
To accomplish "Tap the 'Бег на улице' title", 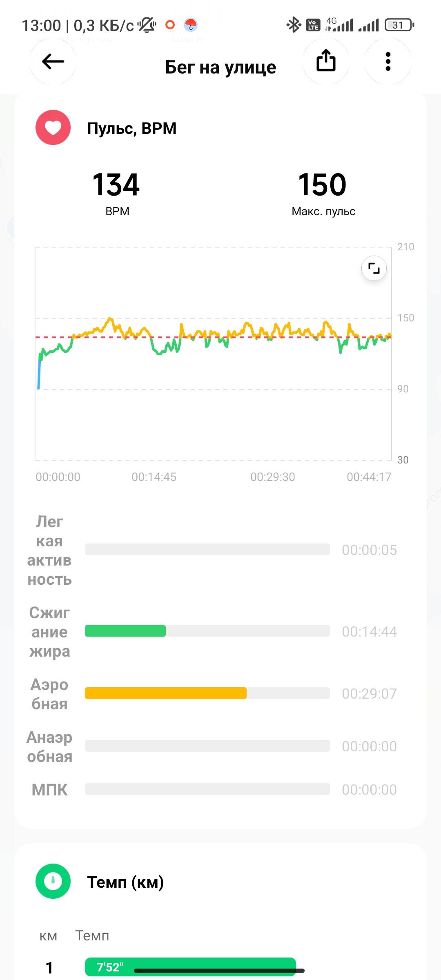I will pyautogui.click(x=220, y=67).
